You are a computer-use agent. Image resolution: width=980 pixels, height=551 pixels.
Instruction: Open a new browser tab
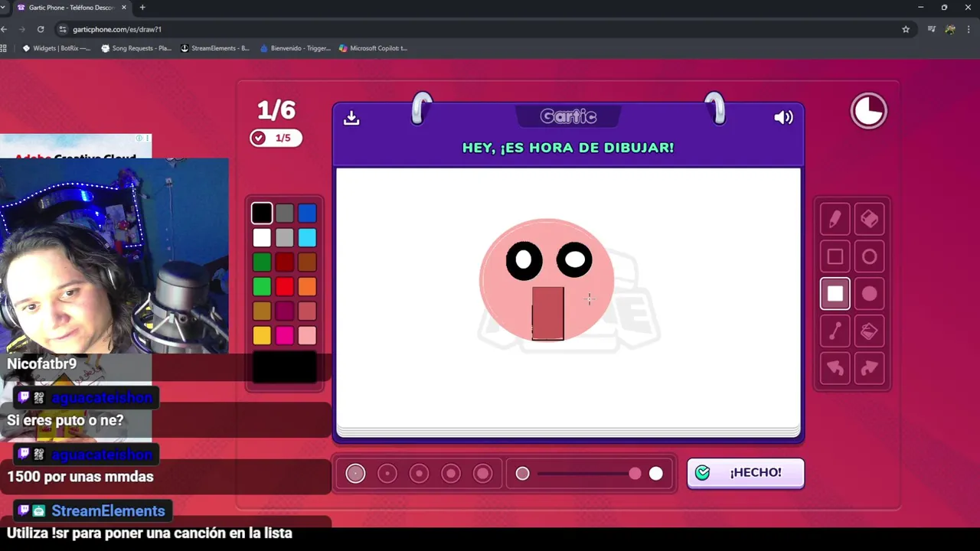(142, 8)
